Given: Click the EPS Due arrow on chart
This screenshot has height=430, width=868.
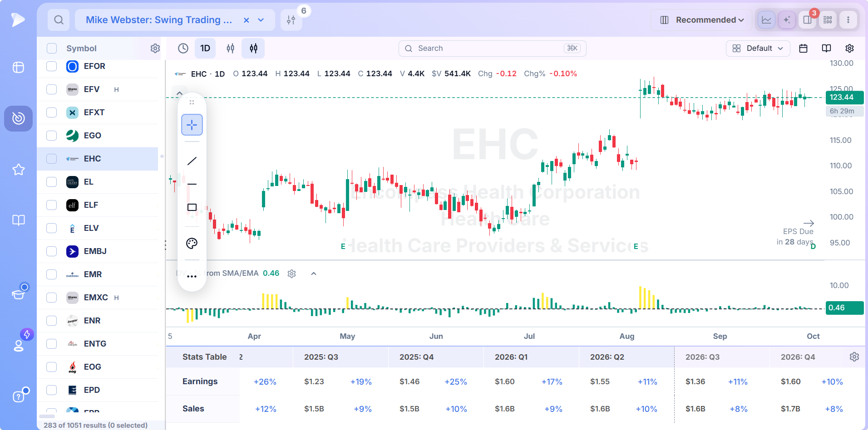Looking at the screenshot, I should click(x=809, y=223).
